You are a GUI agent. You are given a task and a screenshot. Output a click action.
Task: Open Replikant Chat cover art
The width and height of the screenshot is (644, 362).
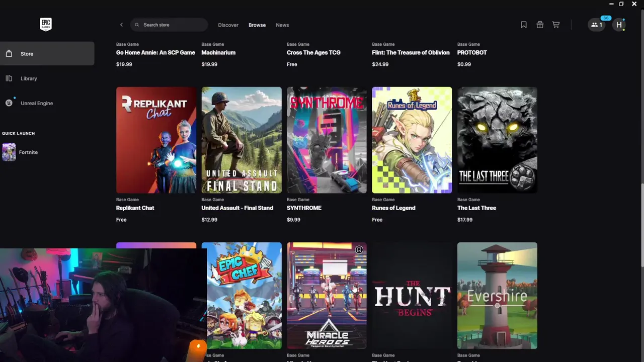click(x=156, y=140)
